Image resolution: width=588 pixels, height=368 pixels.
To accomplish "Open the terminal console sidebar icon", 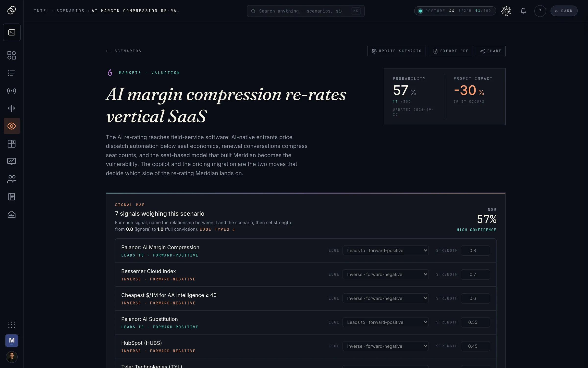I will coord(12,32).
